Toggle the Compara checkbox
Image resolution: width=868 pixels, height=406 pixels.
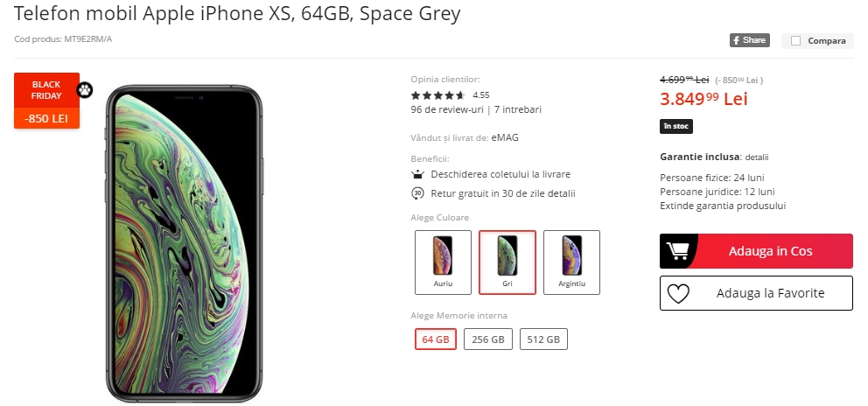(x=796, y=40)
